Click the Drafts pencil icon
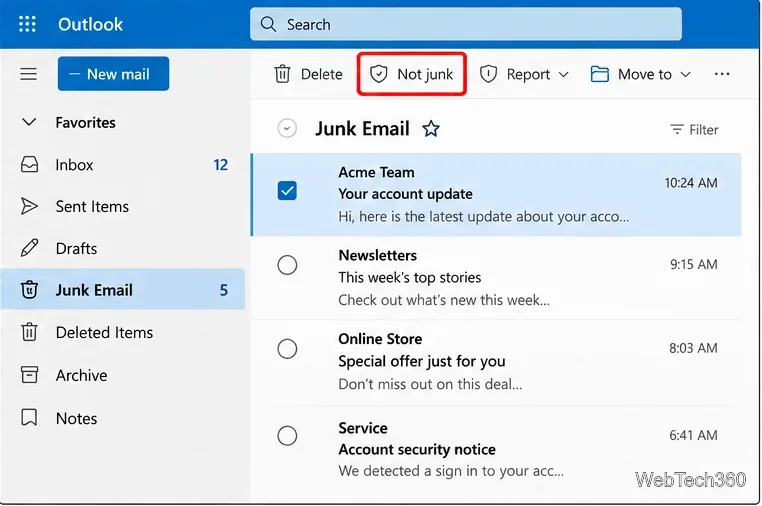 [29, 248]
